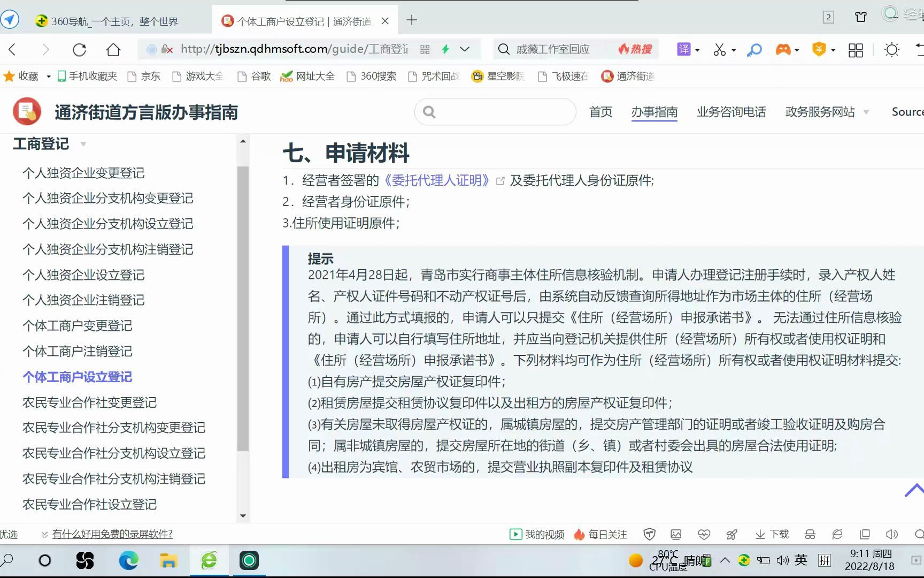The width and height of the screenshot is (924, 578).
Task: Adjust volume via system tray speaker
Action: pyautogui.click(x=782, y=560)
